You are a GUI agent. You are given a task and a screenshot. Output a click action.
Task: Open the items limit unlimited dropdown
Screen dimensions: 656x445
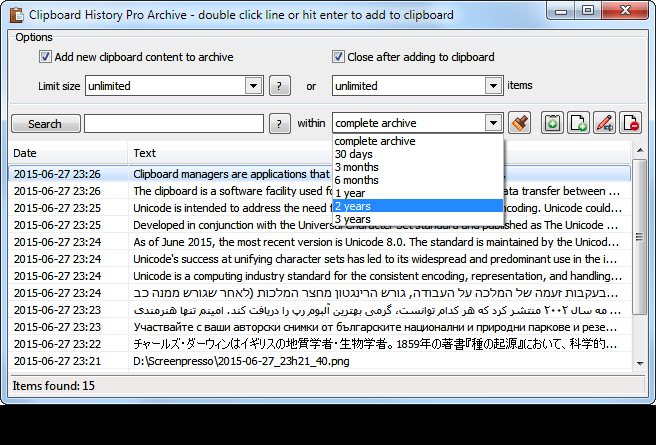pyautogui.click(x=492, y=86)
